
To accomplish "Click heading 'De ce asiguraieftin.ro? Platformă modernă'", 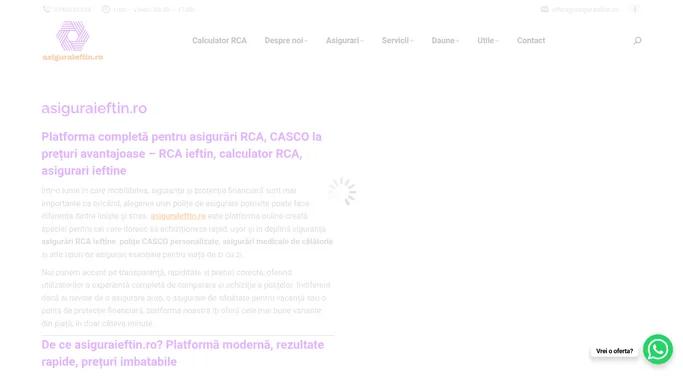I will [183, 353].
